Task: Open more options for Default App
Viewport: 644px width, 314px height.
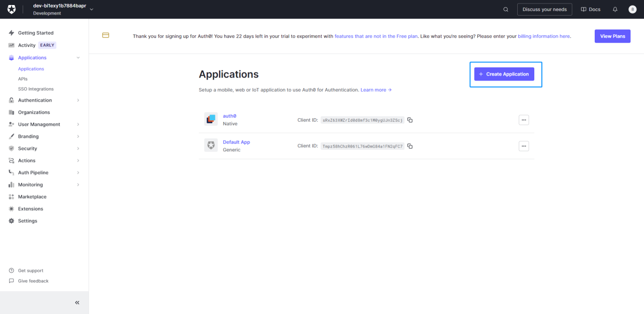Action: 524,146
